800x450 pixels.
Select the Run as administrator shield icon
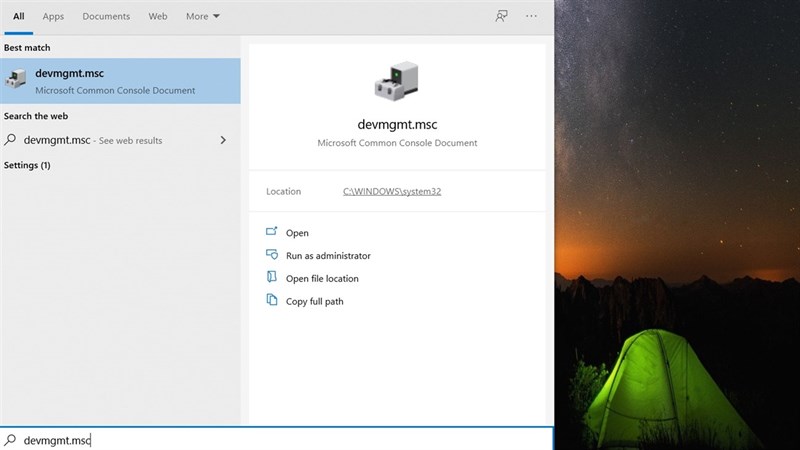pyautogui.click(x=271, y=255)
